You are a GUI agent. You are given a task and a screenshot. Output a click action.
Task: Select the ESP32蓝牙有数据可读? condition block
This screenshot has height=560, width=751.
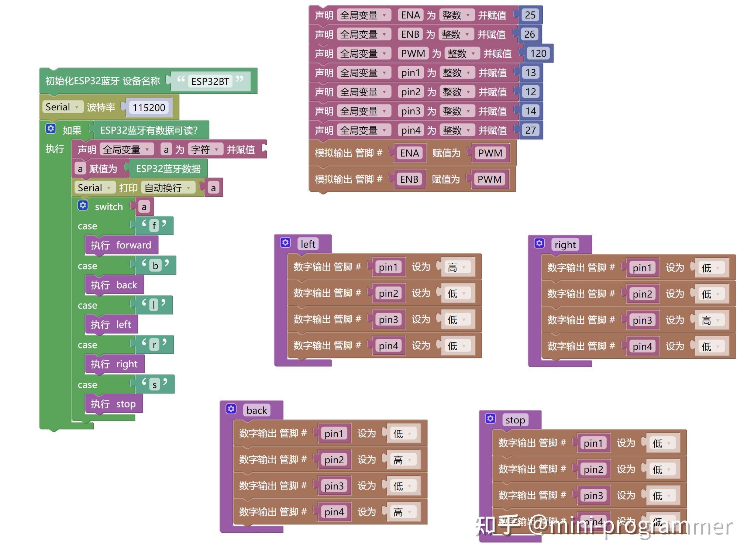[x=149, y=130]
